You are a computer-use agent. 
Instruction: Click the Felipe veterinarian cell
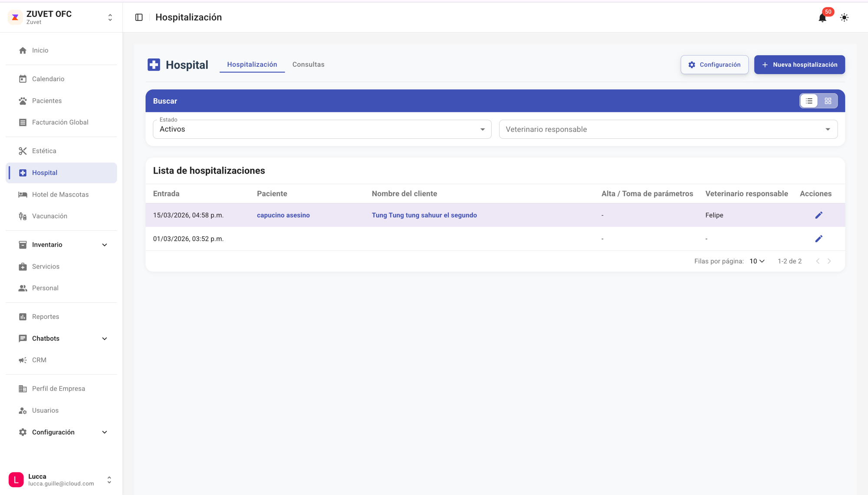(x=714, y=215)
